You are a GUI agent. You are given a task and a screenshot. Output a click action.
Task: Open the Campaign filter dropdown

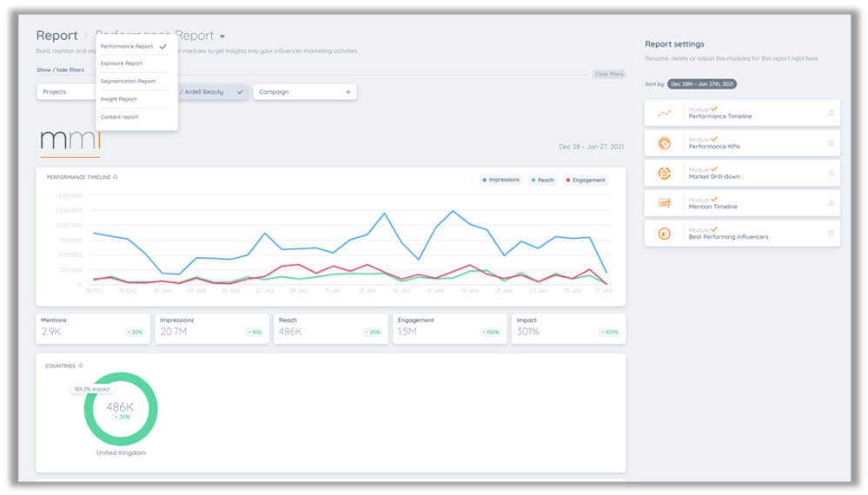click(305, 92)
